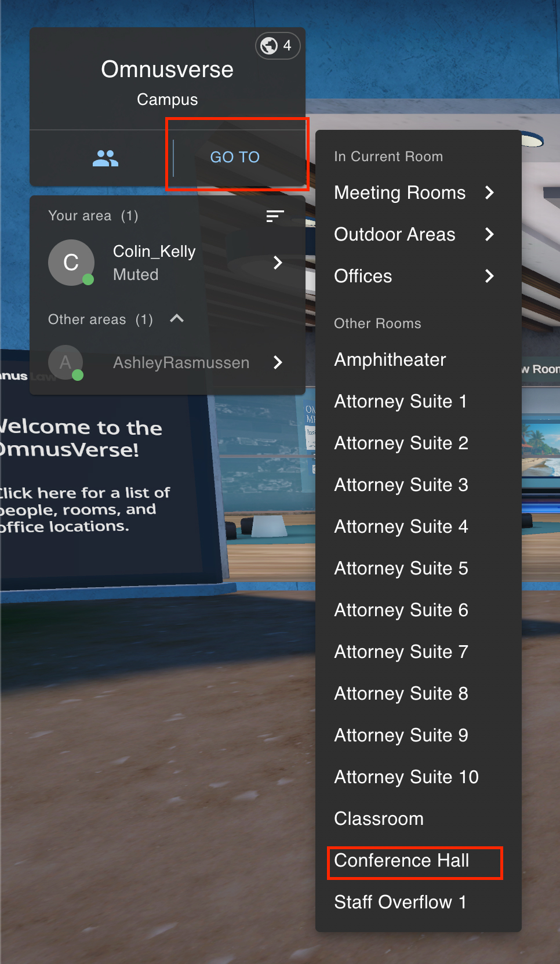The image size is (560, 964).
Task: Click the globe user count icon
Action: (x=277, y=45)
